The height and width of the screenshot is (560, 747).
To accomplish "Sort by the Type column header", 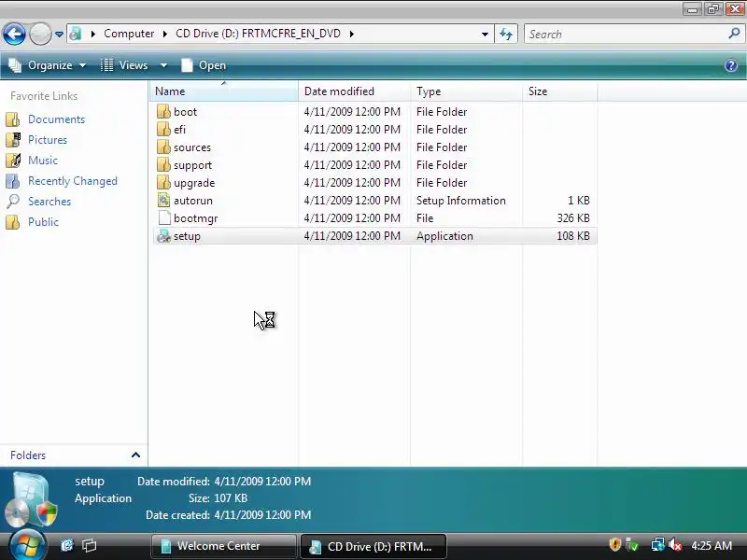I will tap(466, 91).
